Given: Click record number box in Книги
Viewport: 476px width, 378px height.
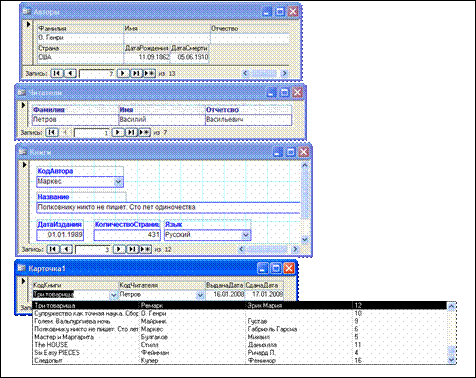Looking at the screenshot, I should [x=93, y=249].
